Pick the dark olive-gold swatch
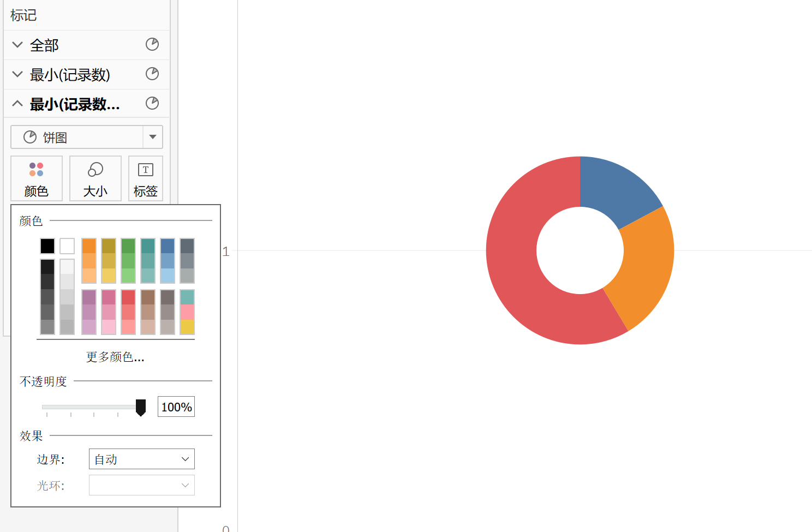This screenshot has width=812, height=532. 109,246
